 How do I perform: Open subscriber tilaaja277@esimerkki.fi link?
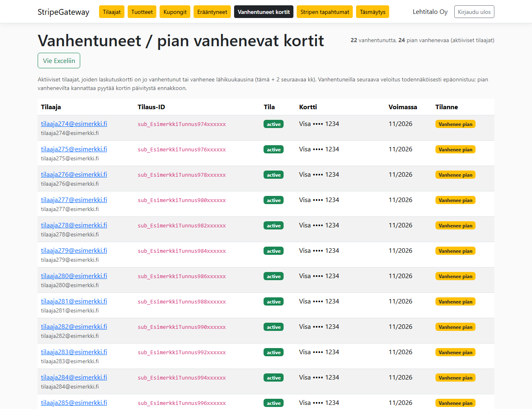point(74,200)
